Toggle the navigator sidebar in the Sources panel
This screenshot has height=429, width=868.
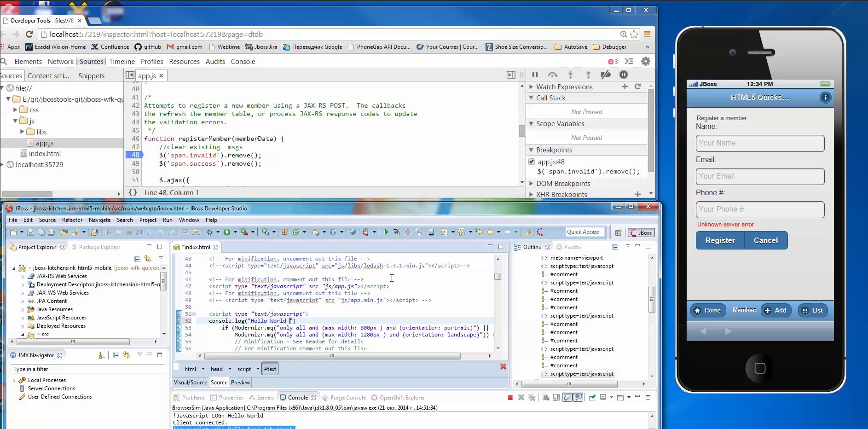tap(130, 75)
